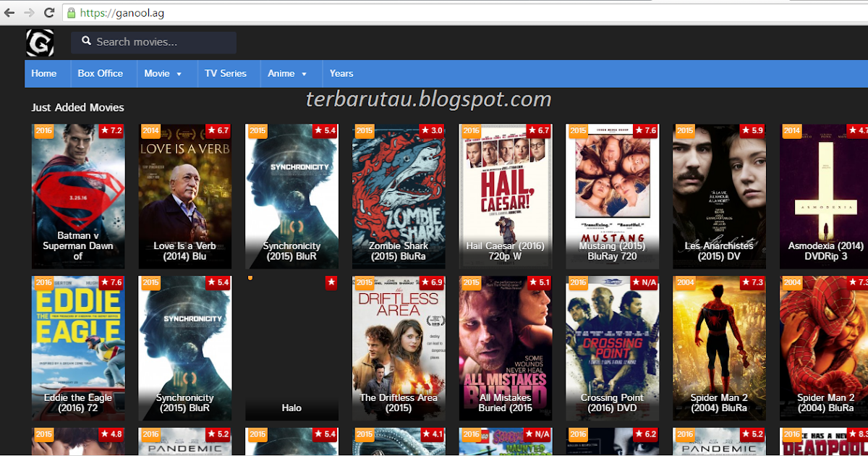Click the 2016 year badge on Hail Caesar

point(471,131)
